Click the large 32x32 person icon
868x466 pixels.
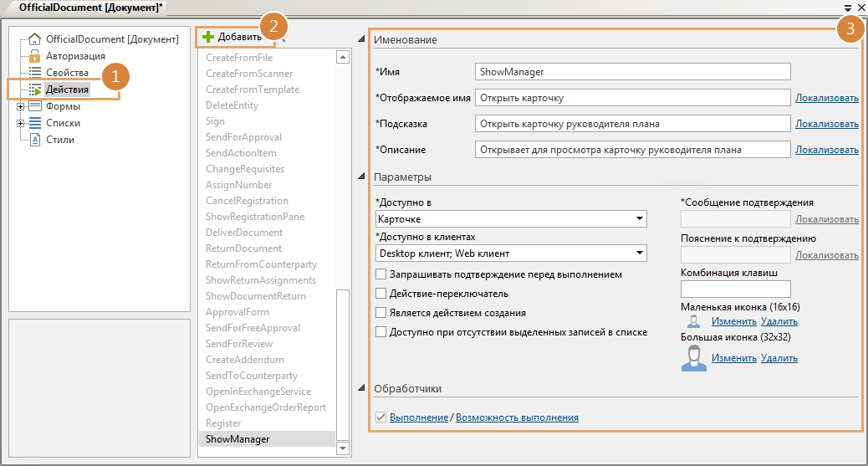(x=692, y=358)
